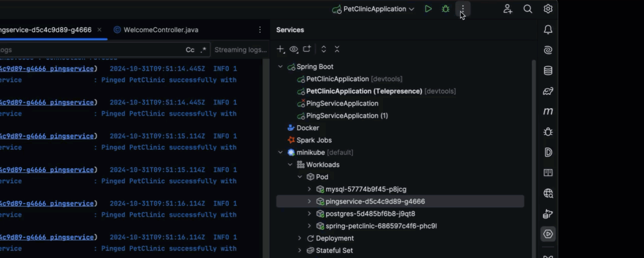Open the View Options eye menu
The width and height of the screenshot is (644, 258).
point(294,49)
